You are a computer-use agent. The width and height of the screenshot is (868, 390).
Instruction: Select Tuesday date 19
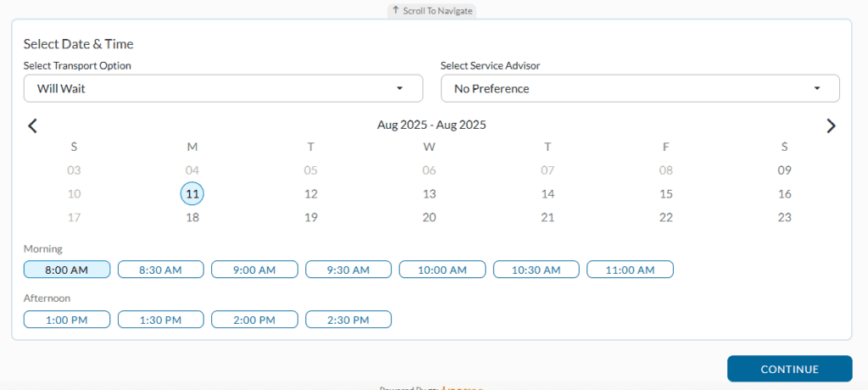point(311,218)
